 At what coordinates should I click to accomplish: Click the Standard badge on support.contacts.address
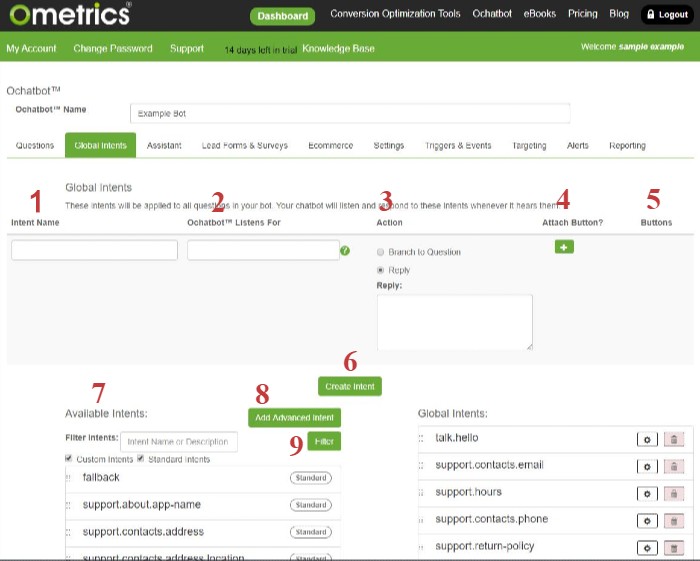(x=311, y=532)
